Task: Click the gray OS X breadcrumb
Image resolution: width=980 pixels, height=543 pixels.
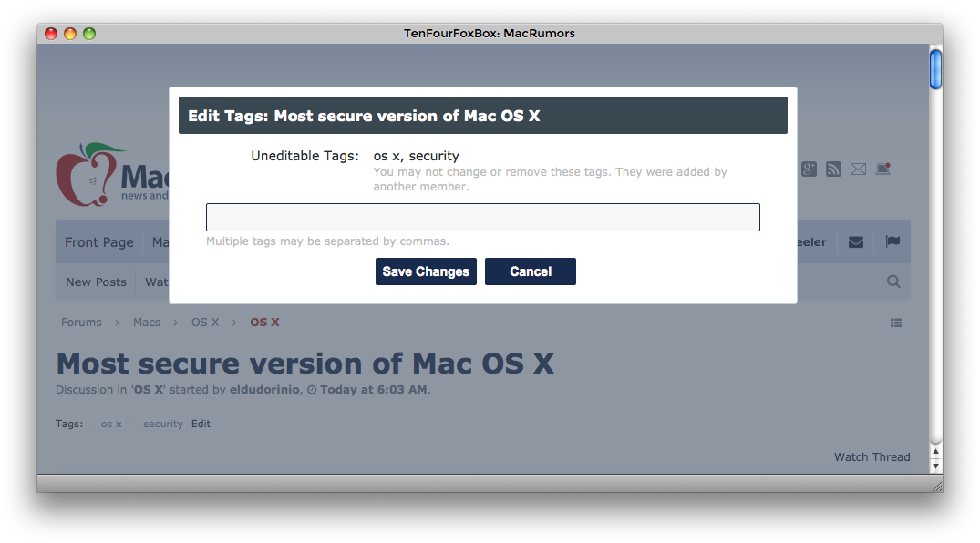Action: pyautogui.click(x=205, y=323)
